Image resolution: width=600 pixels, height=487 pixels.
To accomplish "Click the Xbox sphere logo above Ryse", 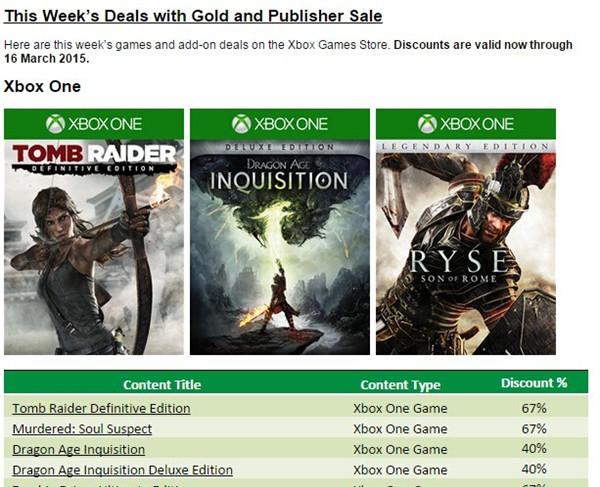I will coord(427,124).
